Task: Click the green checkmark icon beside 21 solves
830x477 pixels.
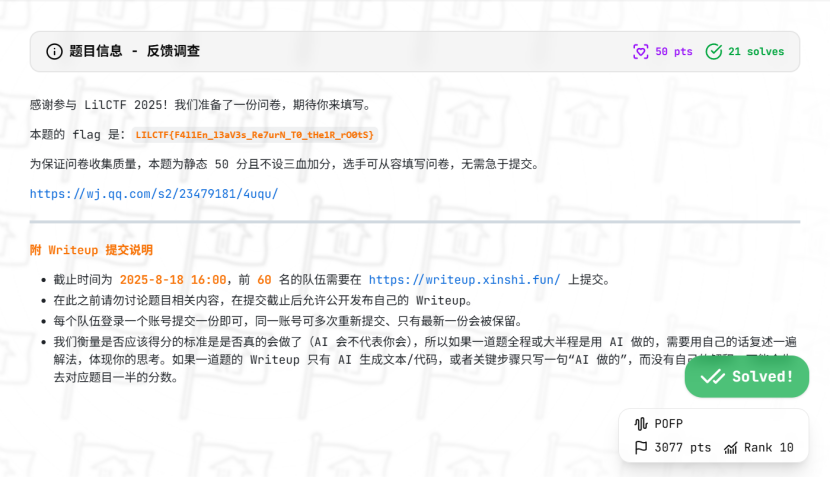Action: 713,52
